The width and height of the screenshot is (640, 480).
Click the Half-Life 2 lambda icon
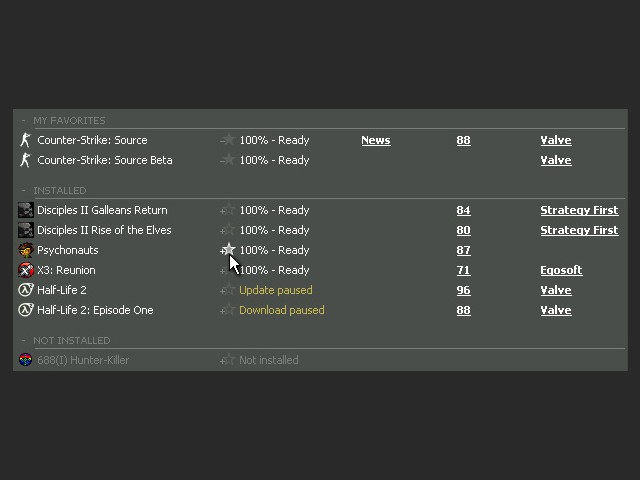pos(26,290)
